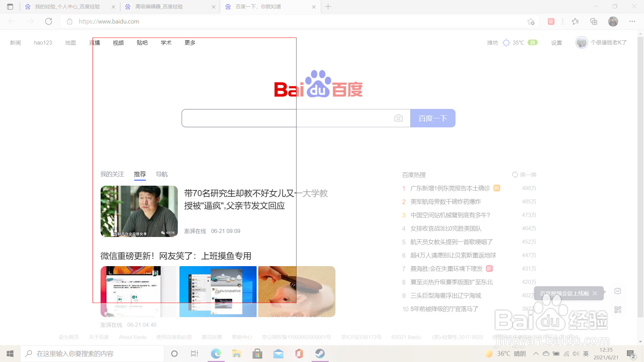Click the Microsoft Edge icon in the taskbar
The height and width of the screenshot is (362, 644).
[x=216, y=353]
